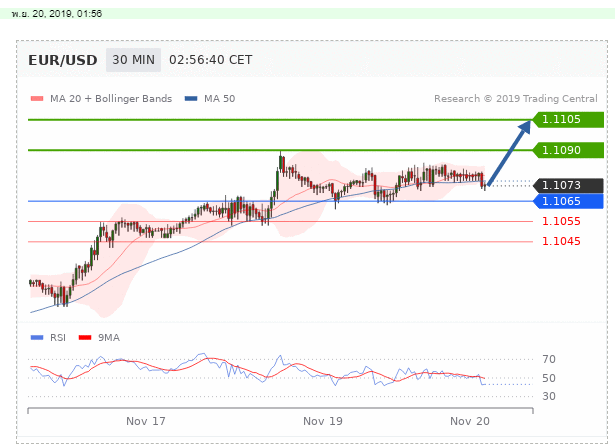
Task: Click the RSI legend color swatch
Action: (37, 337)
